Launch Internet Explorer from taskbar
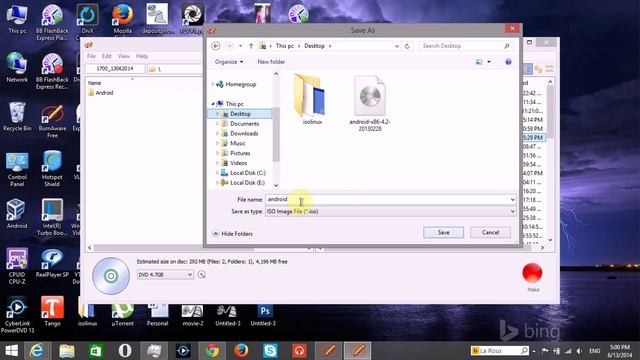This screenshot has height=360, width=640. coord(37,351)
